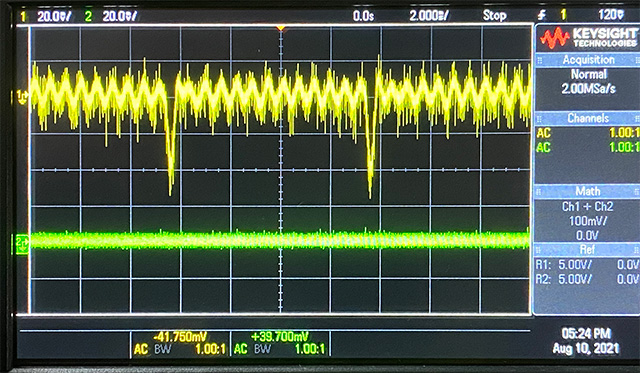
Task: Toggle yellow AC coupling in Channels panel
Action: point(543,133)
